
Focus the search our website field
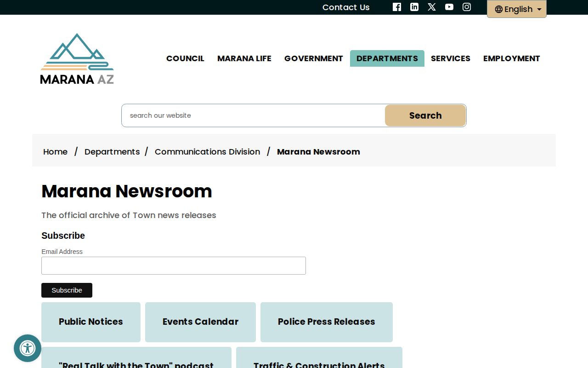(254, 115)
